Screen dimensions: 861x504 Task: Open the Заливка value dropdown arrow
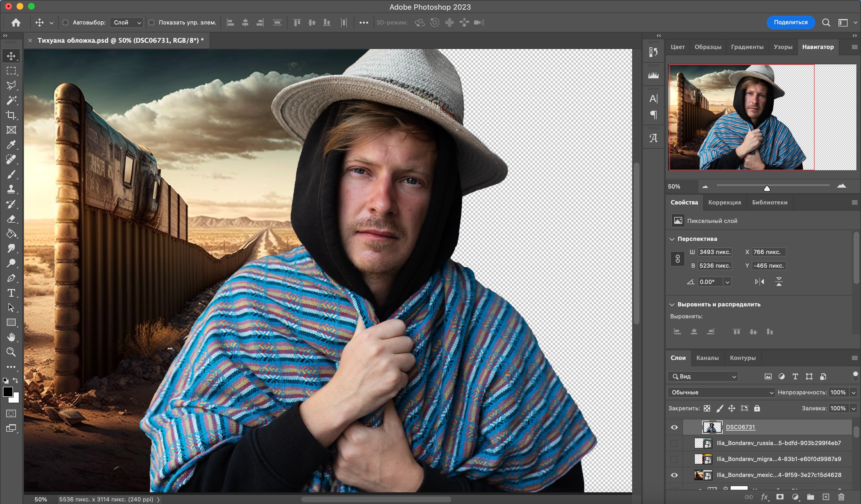[x=854, y=408]
